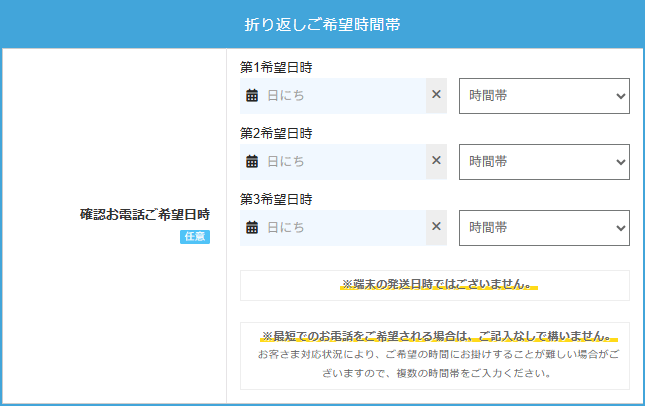Image resolution: width=645 pixels, height=406 pixels.
Task: Click the 確認お電話ご希望日時 row label
Action: point(144,214)
